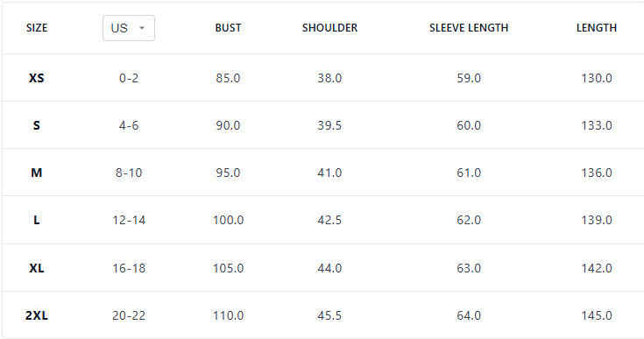Click the SHOULDER column header
Image resolution: width=644 pixels, height=339 pixels.
tap(329, 28)
